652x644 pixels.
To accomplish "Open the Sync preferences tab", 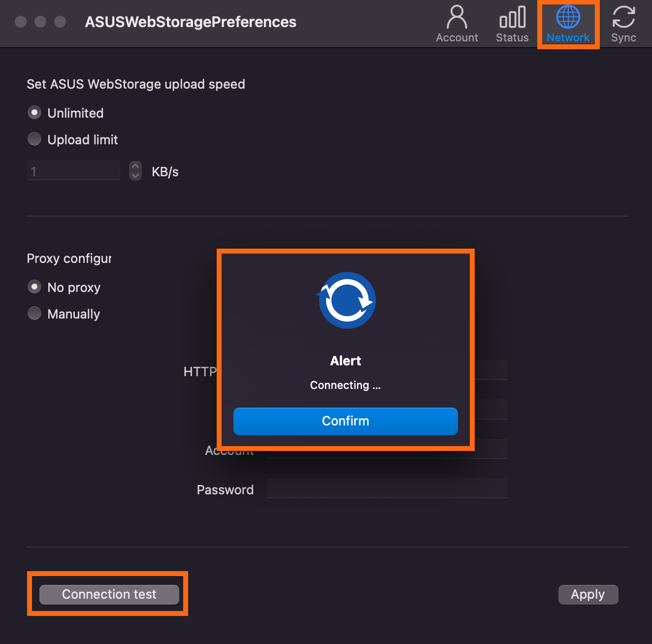I will [x=623, y=24].
